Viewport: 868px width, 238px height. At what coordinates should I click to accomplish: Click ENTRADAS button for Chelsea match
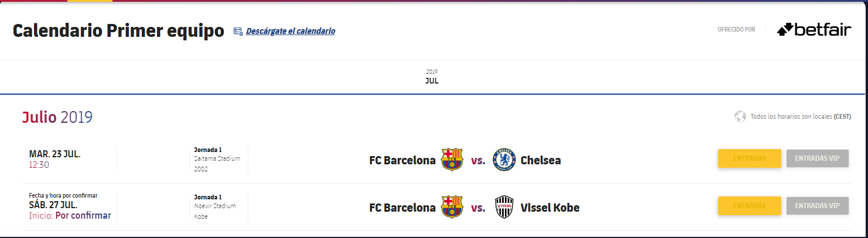749,158
